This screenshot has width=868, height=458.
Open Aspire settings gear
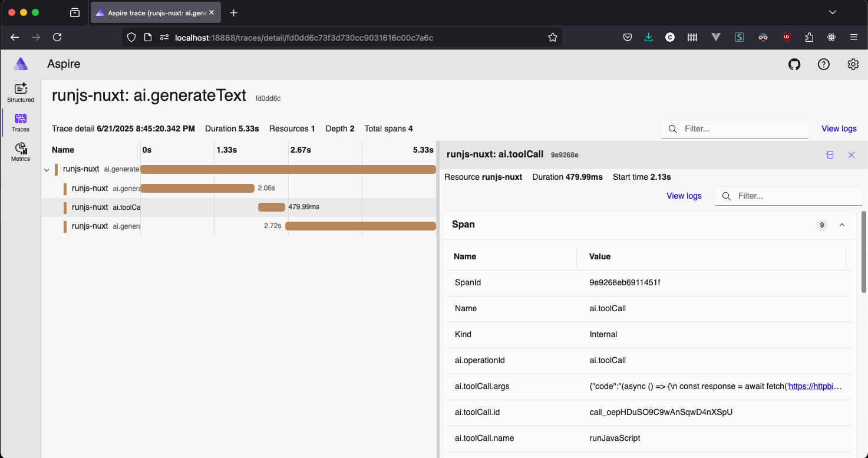point(853,64)
